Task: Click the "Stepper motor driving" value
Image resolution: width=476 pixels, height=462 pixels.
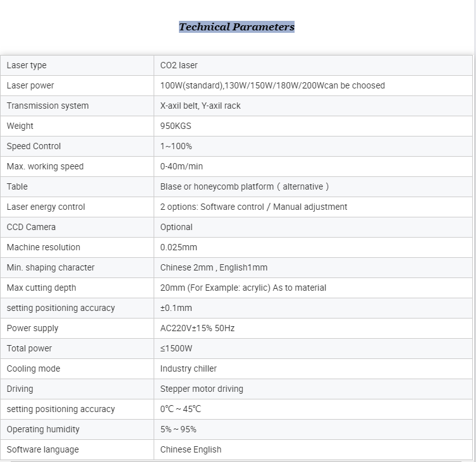Action: 202,389
